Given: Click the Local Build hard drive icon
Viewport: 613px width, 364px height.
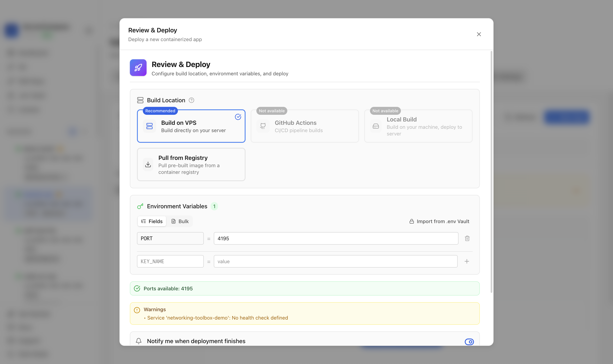Looking at the screenshot, I should click(x=376, y=126).
